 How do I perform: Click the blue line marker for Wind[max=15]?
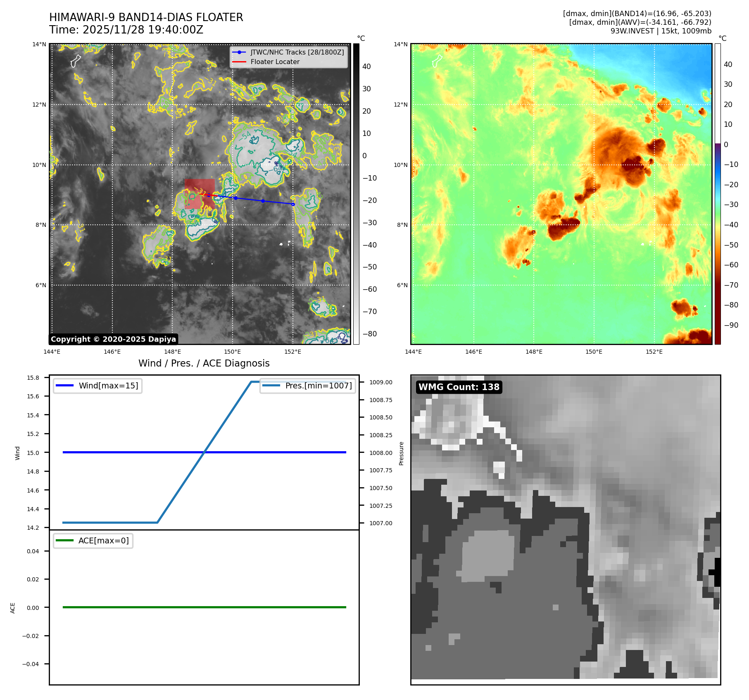click(x=64, y=386)
